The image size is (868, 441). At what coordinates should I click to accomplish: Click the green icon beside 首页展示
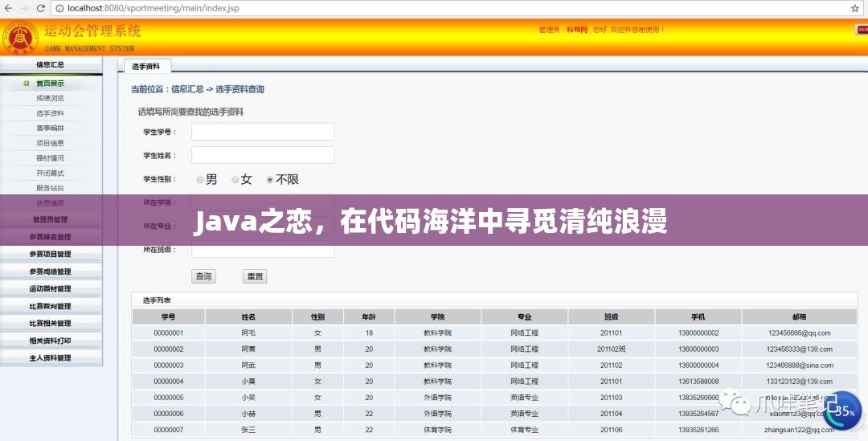(27, 84)
